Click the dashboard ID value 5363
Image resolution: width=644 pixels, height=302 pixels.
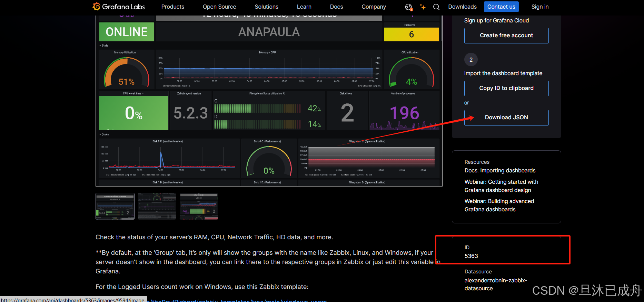coord(471,256)
